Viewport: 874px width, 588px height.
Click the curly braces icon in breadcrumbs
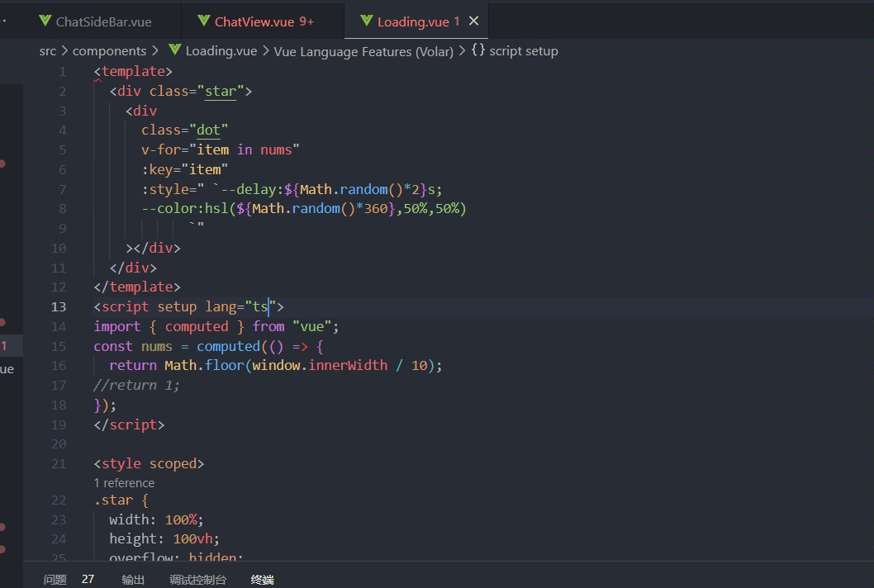[478, 51]
